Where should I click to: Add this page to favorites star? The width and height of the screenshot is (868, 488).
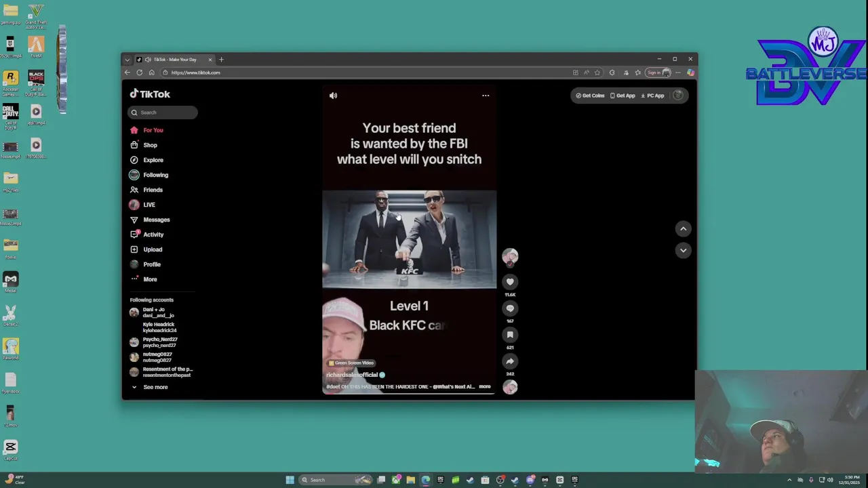[x=597, y=73]
